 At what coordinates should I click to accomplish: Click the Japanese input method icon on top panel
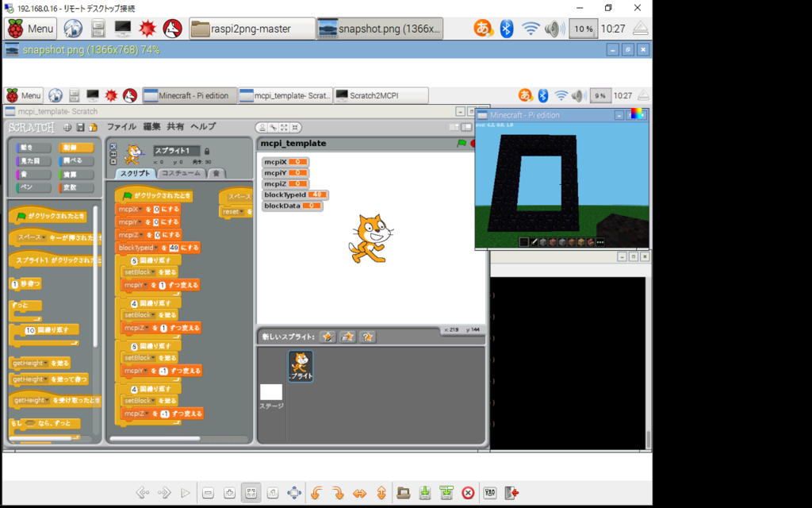tap(483, 29)
